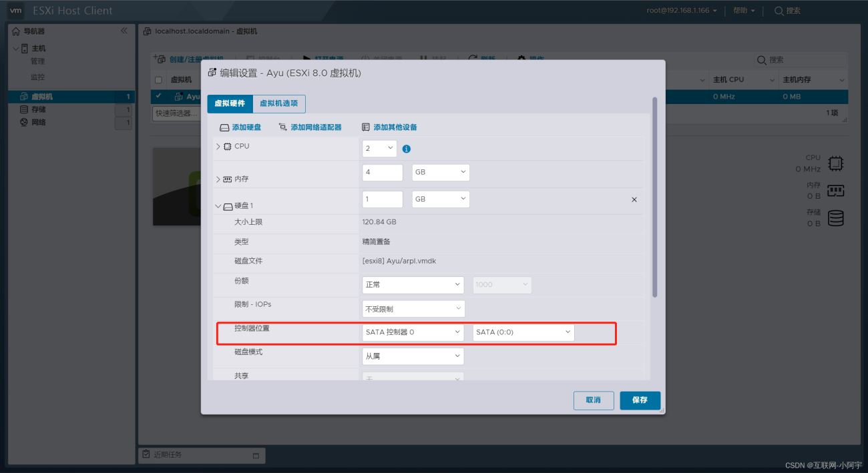
Task: Open the SATA (0:0) position dropdown
Action: pyautogui.click(x=523, y=332)
